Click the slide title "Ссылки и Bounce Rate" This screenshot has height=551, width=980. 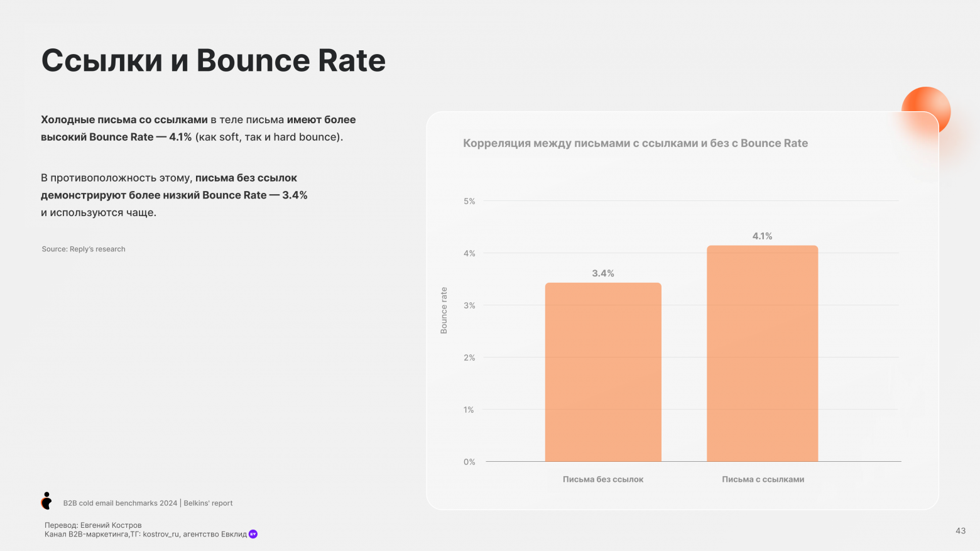pos(214,60)
